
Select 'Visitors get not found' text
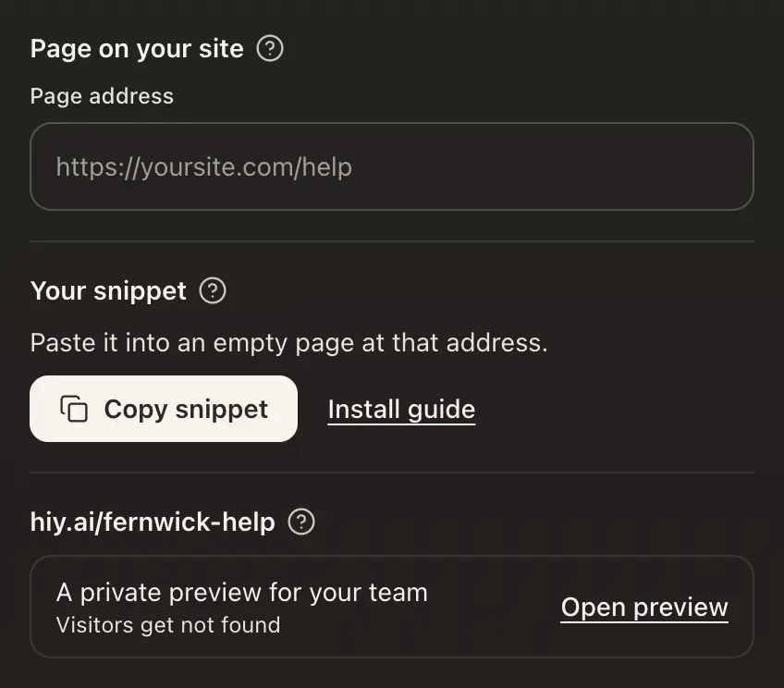tap(168, 625)
